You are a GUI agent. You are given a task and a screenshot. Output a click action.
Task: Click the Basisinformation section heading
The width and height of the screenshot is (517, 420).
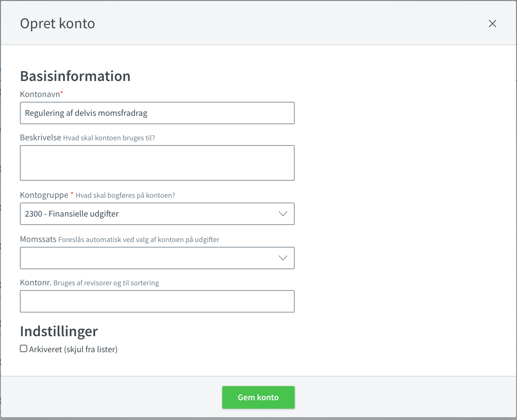coord(75,76)
